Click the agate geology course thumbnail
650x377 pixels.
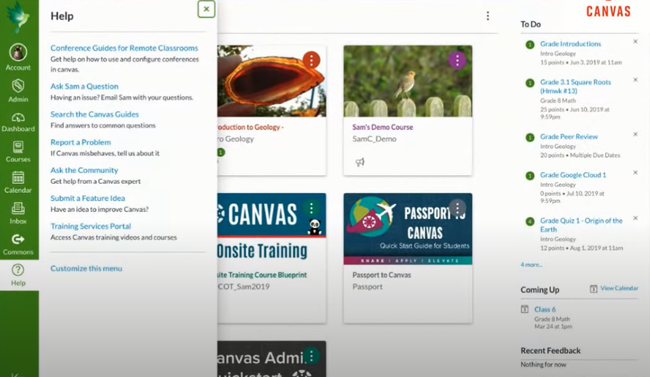click(272, 81)
